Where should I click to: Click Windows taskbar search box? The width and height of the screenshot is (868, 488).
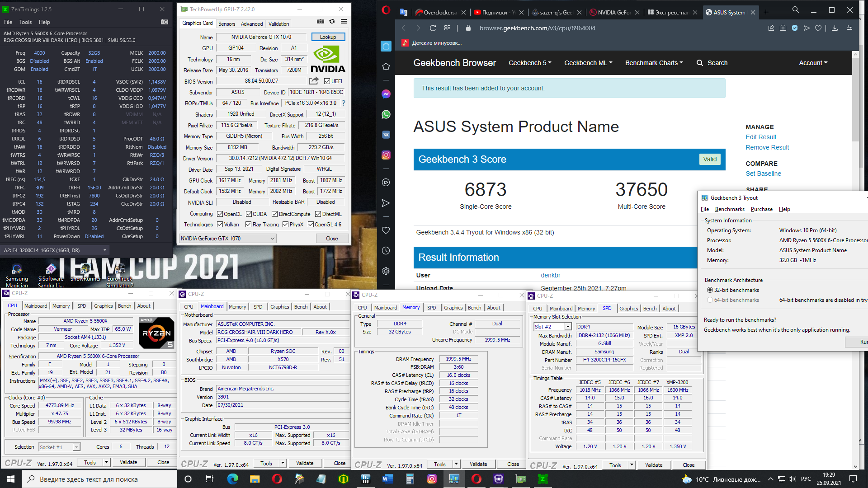pos(99,479)
